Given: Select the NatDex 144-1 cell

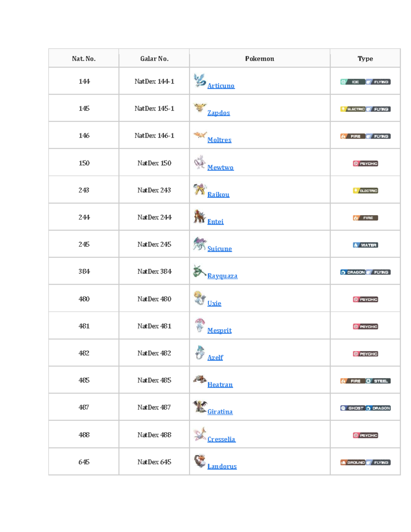Looking at the screenshot, I should point(154,81).
